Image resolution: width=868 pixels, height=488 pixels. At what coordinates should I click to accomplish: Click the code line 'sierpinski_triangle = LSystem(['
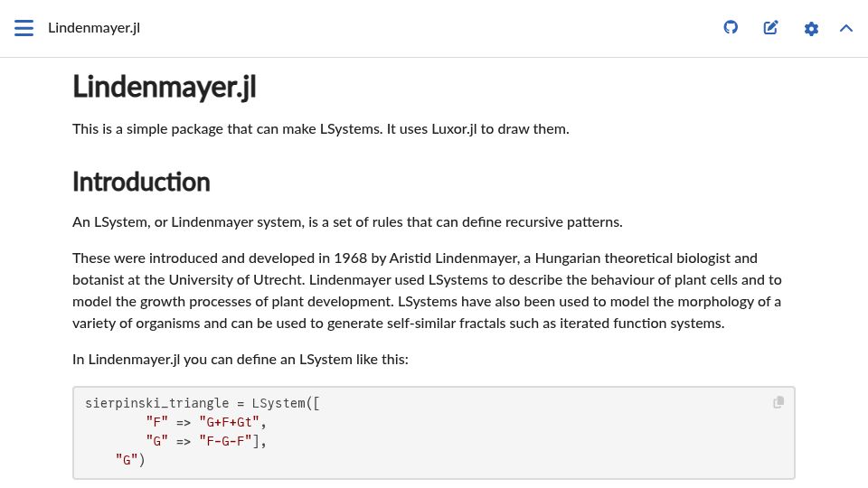[x=202, y=403]
